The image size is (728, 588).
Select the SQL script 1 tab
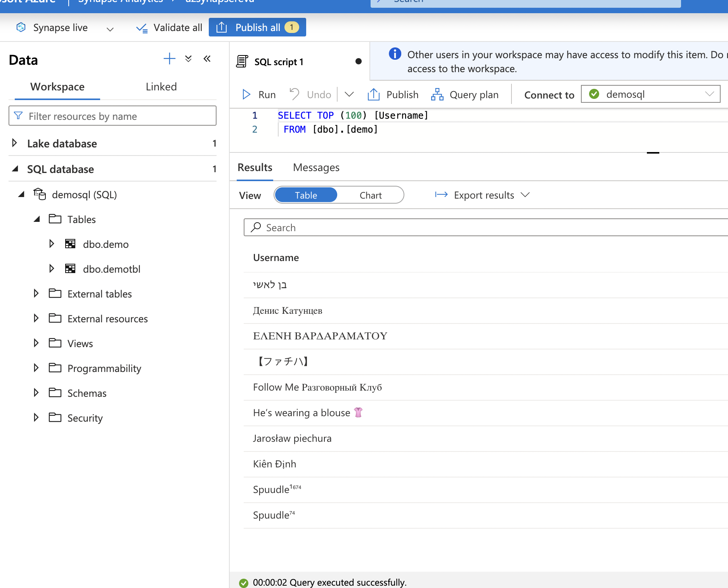point(299,62)
